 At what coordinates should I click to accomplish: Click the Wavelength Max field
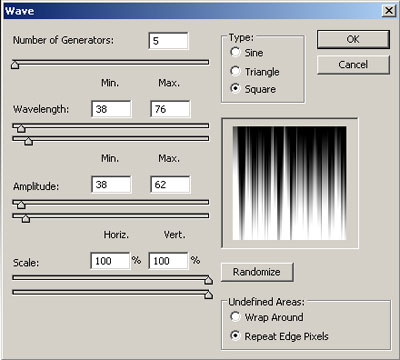coord(170,109)
